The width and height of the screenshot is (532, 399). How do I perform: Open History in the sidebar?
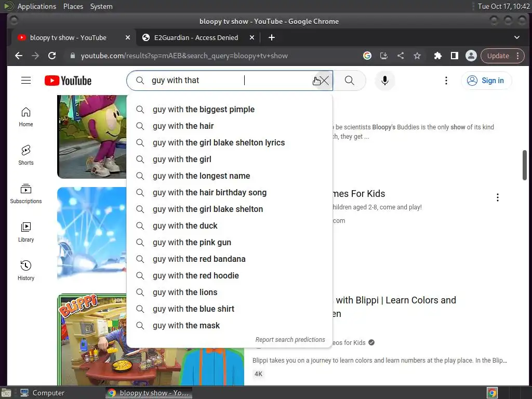click(x=26, y=270)
